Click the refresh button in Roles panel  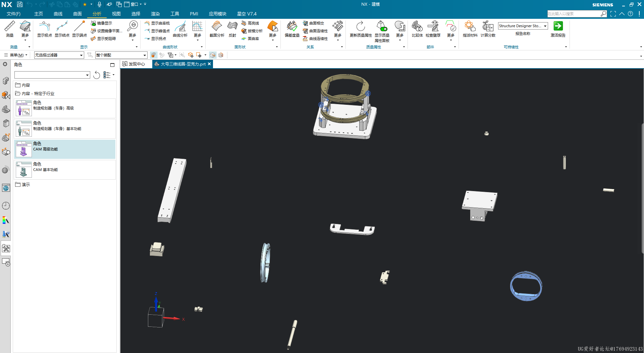(97, 75)
